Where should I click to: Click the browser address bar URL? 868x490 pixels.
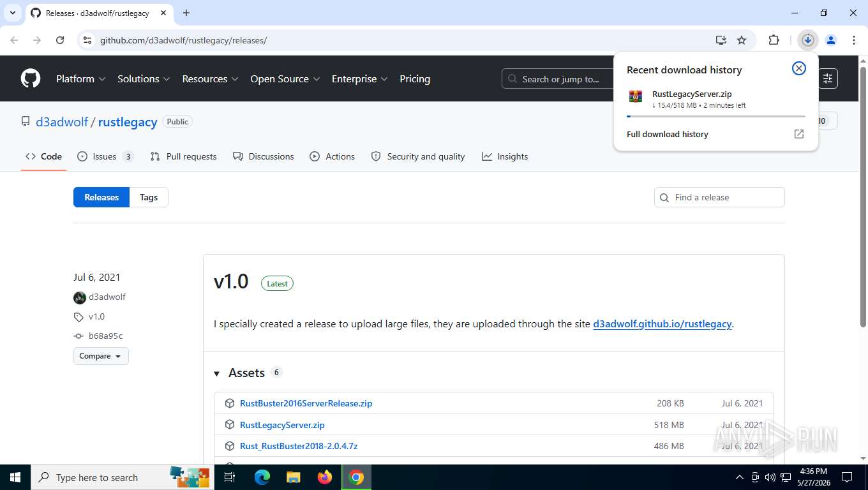pyautogui.click(x=183, y=40)
